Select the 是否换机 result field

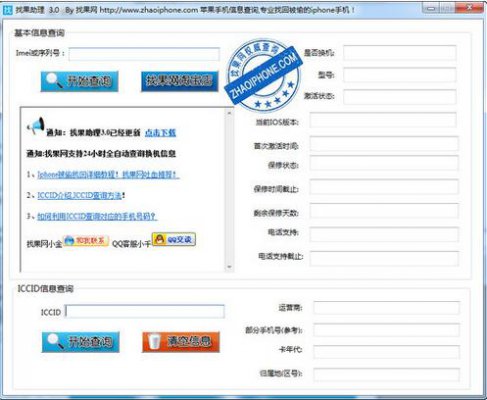[x=400, y=53]
